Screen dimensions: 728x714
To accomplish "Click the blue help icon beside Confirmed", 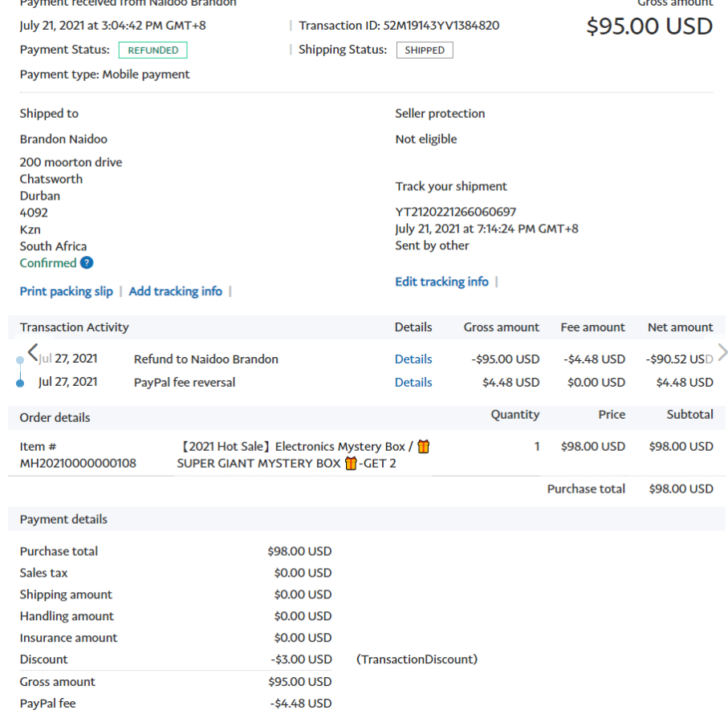I will [87, 263].
